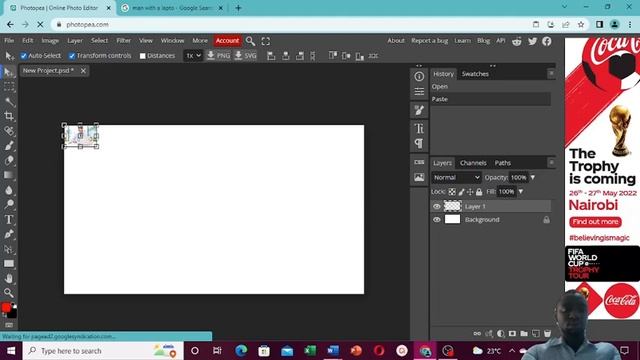Switch to the Paths tab
The height and width of the screenshot is (360, 640).
click(503, 163)
